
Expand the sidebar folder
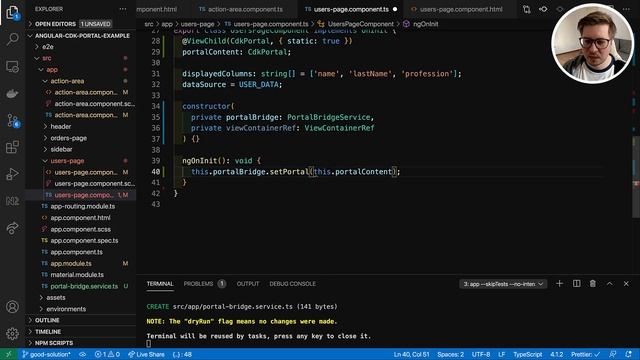tap(81, 149)
